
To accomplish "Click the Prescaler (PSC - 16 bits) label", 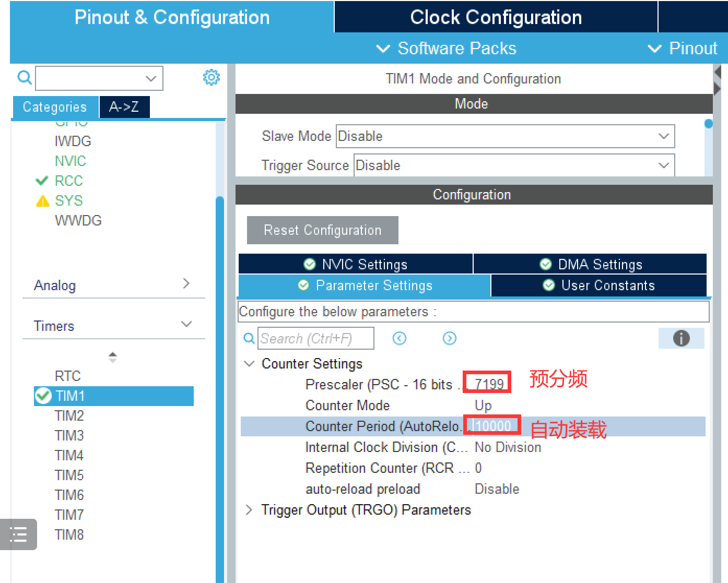I will (379, 385).
